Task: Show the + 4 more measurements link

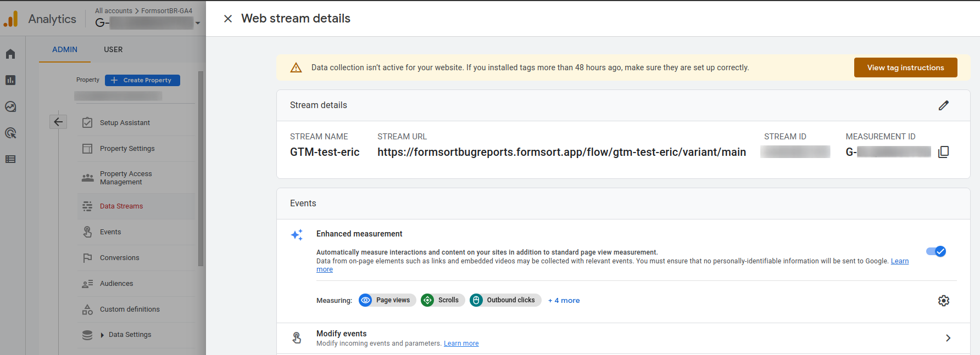Action: coord(564,300)
